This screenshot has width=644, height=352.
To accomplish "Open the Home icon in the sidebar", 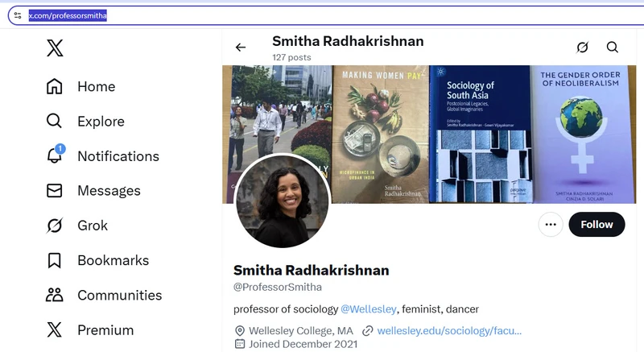I will [54, 87].
